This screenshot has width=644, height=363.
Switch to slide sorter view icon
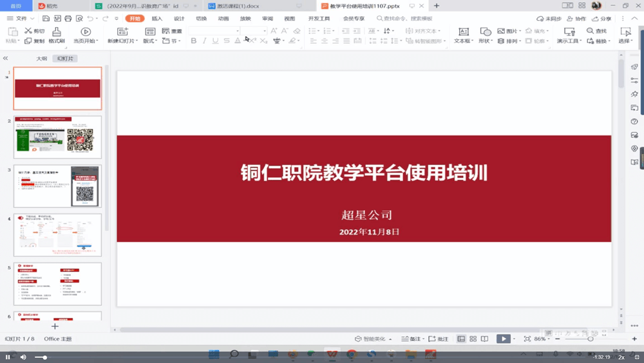click(x=473, y=338)
